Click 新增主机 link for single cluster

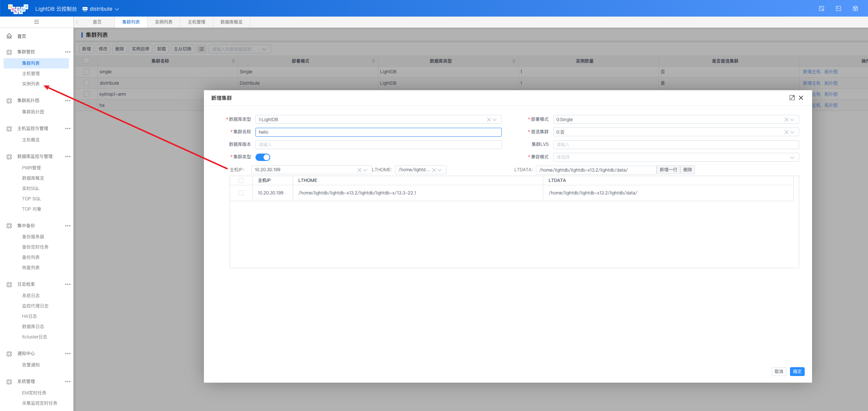click(812, 72)
